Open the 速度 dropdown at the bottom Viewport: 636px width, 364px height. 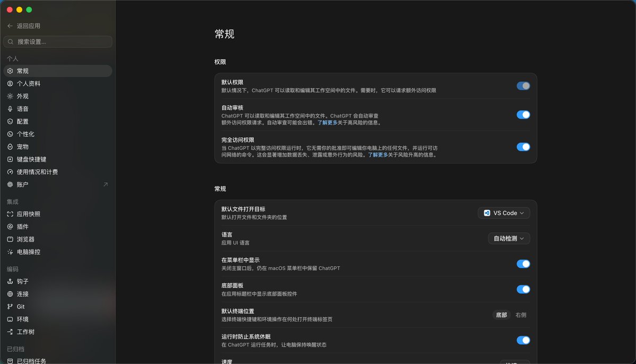pyautogui.click(x=515, y=362)
